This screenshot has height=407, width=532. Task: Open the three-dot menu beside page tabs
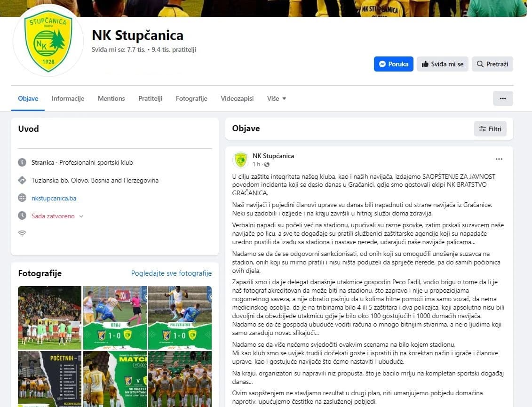503,98
